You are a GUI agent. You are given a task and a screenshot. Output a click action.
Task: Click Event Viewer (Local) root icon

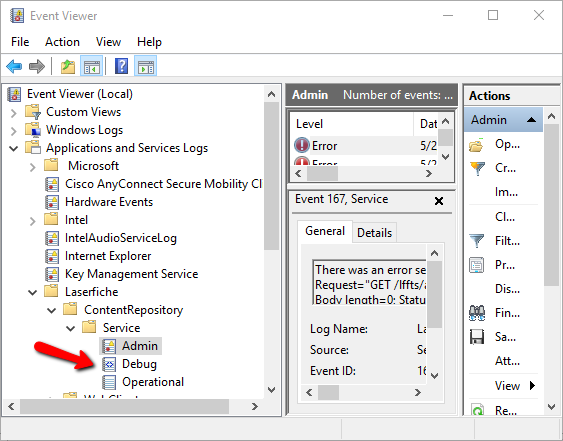14,94
